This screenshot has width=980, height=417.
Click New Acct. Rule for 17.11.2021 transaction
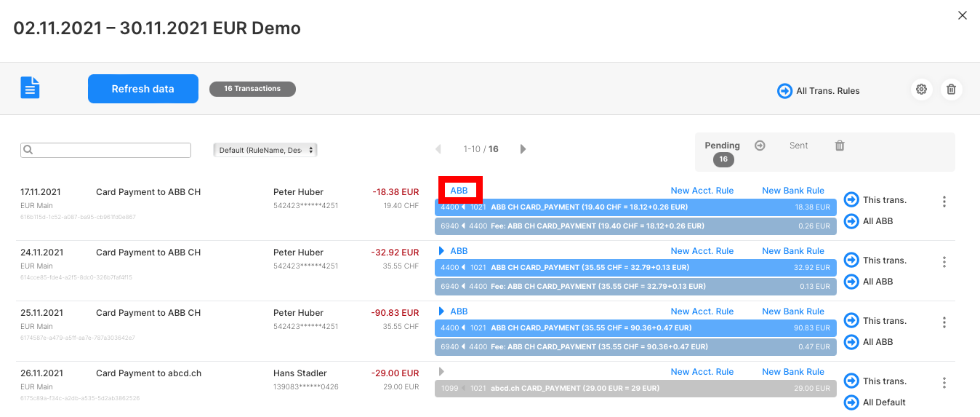702,191
